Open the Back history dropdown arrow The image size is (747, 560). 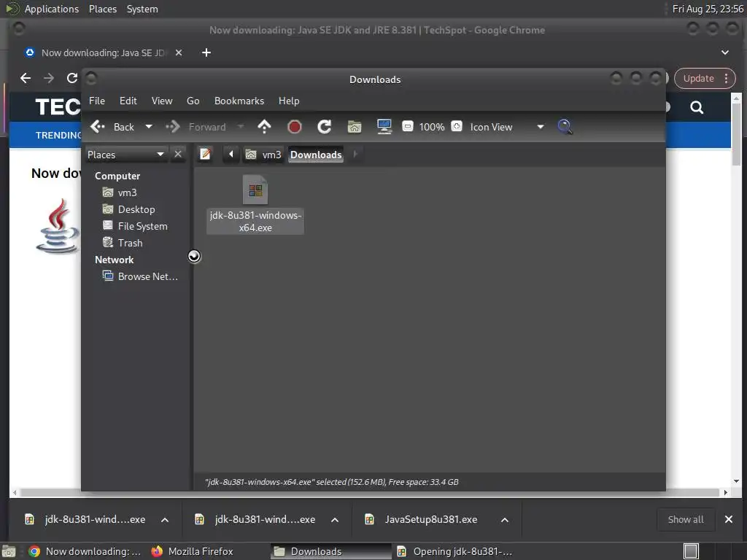click(x=149, y=127)
